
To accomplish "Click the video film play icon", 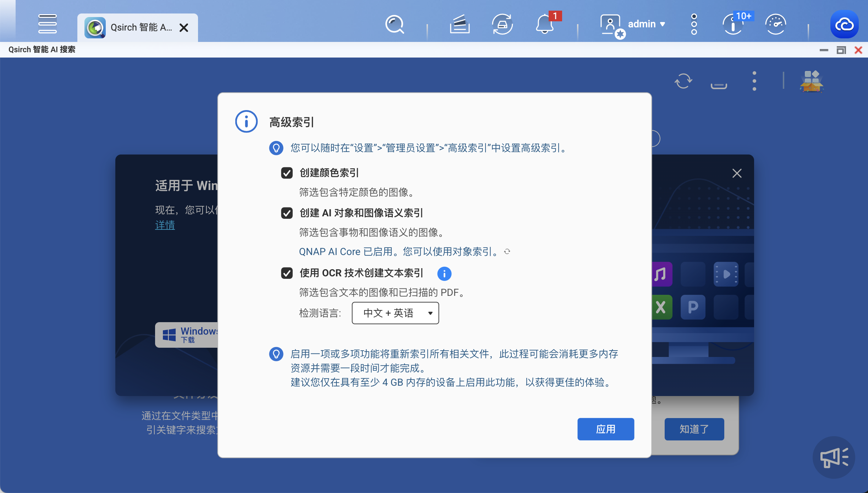I will pyautogui.click(x=726, y=274).
